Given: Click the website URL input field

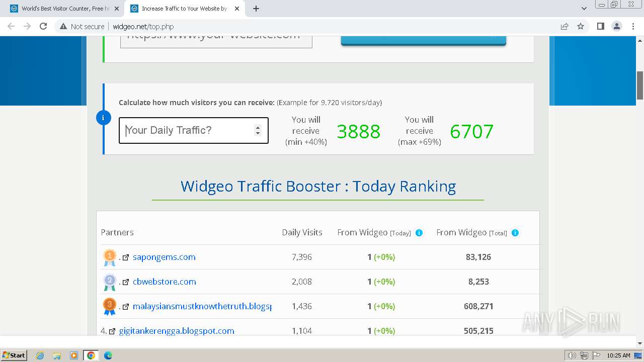Looking at the screenshot, I should (216, 41).
